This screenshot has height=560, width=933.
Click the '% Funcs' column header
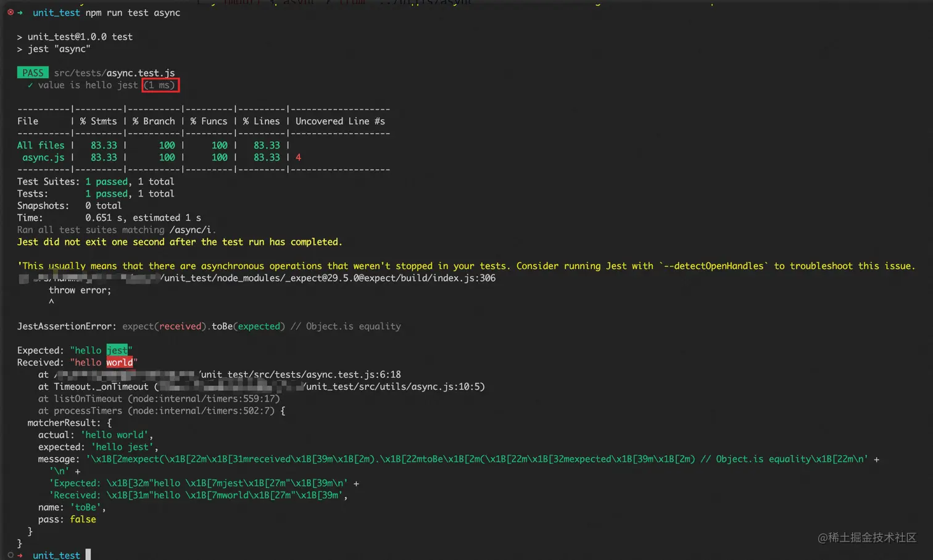pyautogui.click(x=209, y=121)
